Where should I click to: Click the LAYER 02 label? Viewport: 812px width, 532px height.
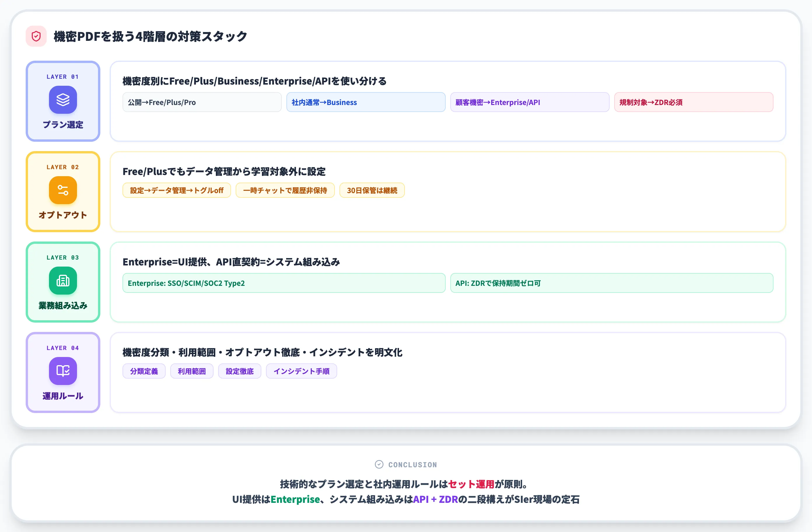pyautogui.click(x=63, y=167)
